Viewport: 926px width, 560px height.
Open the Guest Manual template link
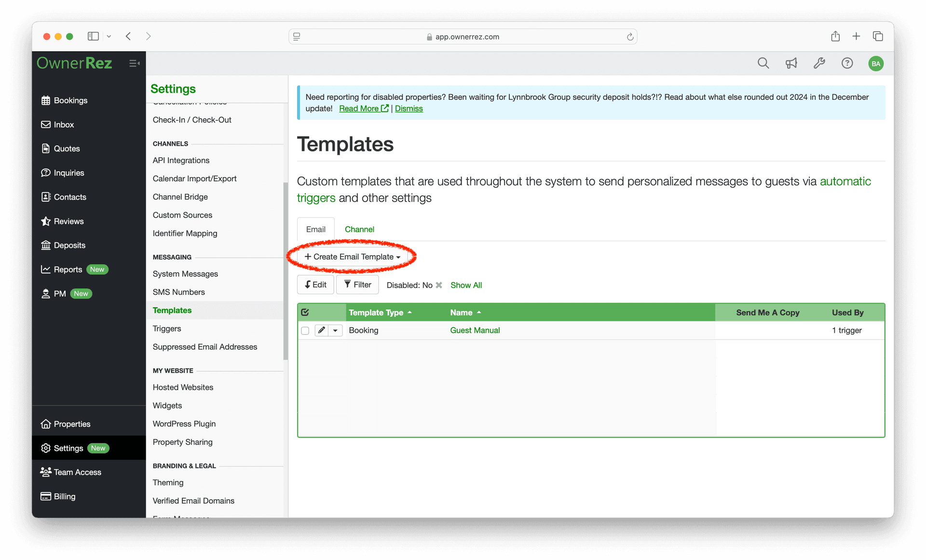click(475, 330)
